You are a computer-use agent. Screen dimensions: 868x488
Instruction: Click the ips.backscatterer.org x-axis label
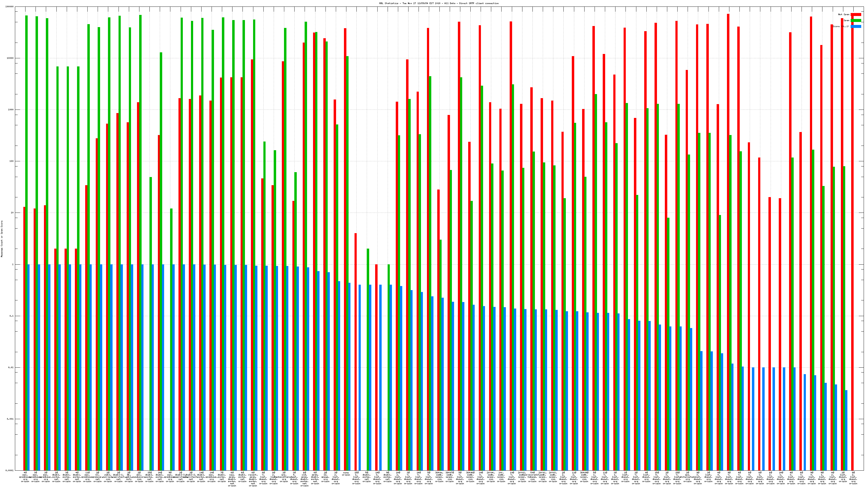(284, 477)
